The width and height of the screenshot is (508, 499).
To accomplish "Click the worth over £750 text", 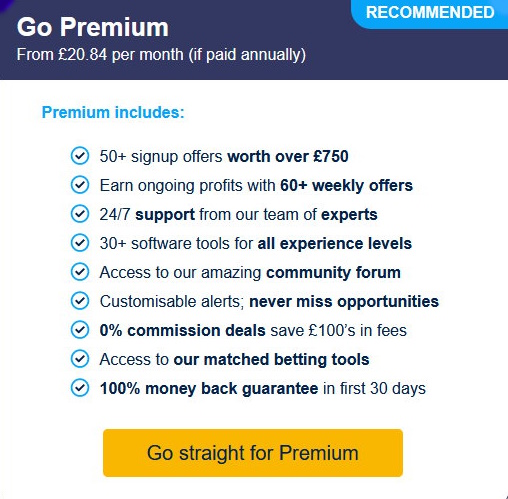I will click(x=288, y=156).
